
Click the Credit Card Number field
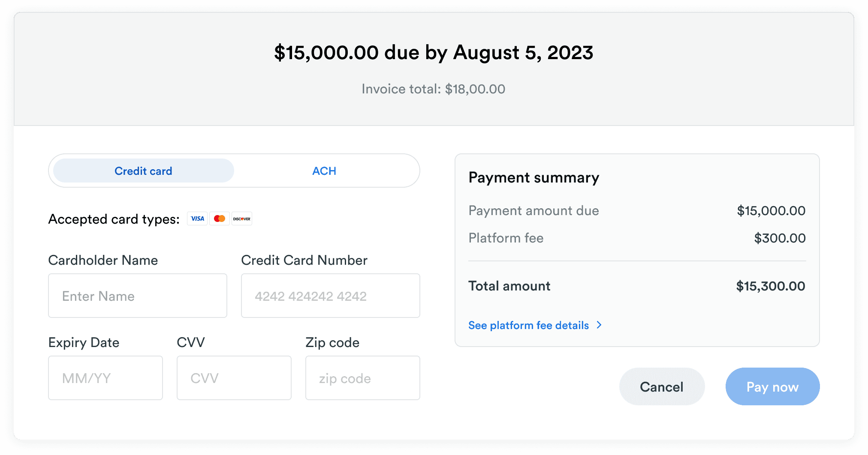330,296
